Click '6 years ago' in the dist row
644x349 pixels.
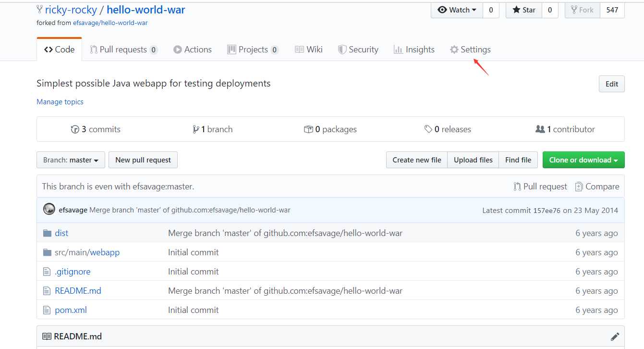[596, 233]
